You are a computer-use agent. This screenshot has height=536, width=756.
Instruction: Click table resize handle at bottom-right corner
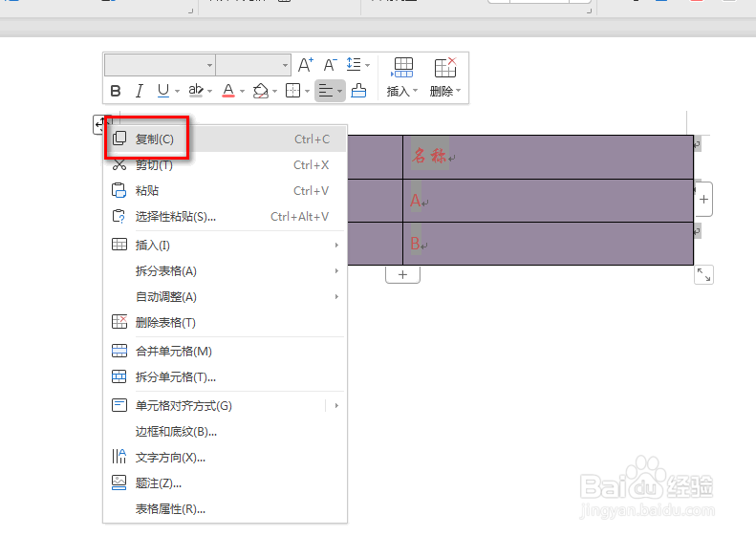pyautogui.click(x=704, y=275)
